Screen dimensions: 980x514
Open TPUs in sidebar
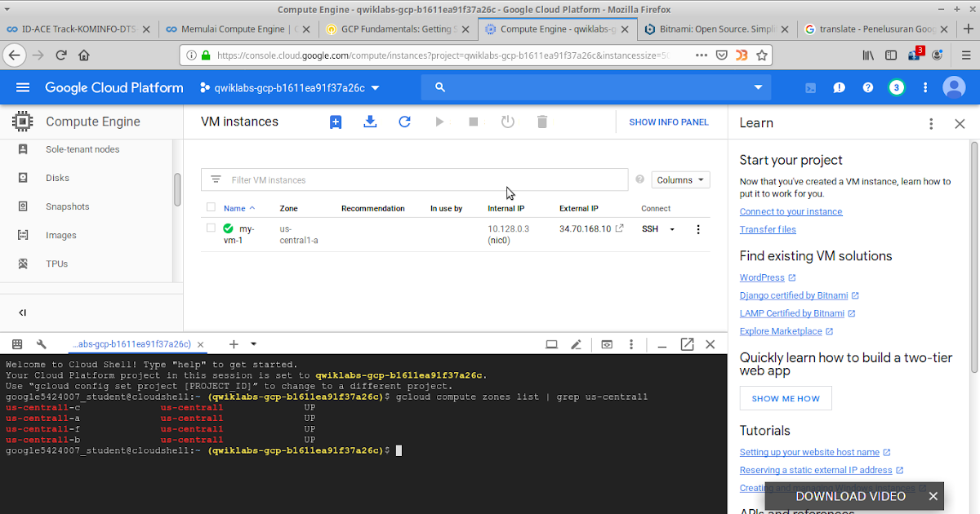click(57, 264)
